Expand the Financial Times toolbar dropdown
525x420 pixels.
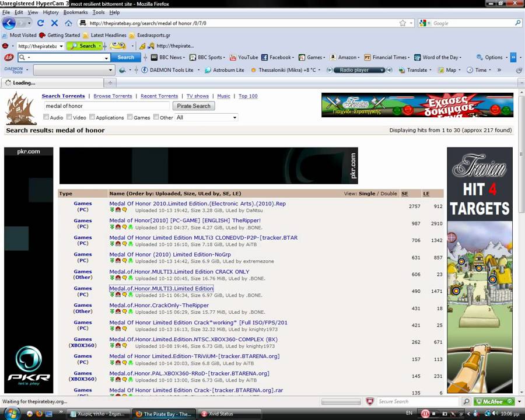(409, 58)
